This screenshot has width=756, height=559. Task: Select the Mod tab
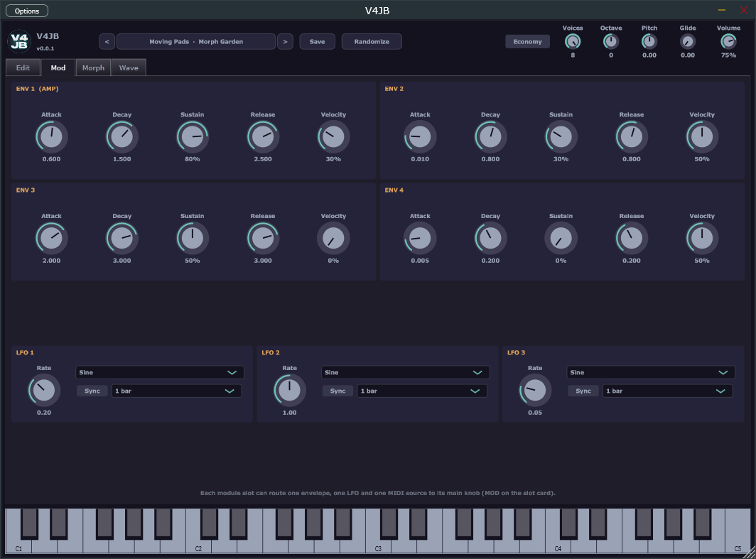[x=58, y=68]
